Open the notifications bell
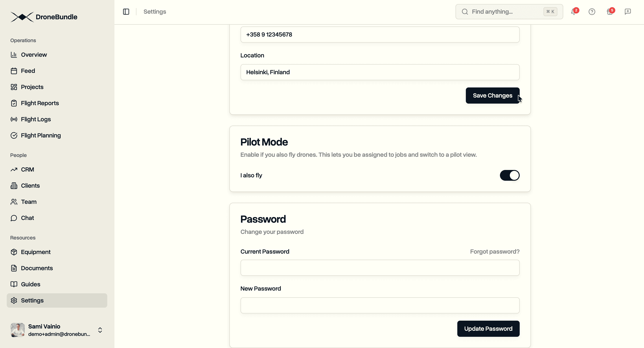This screenshot has width=644, height=348. (x=574, y=12)
